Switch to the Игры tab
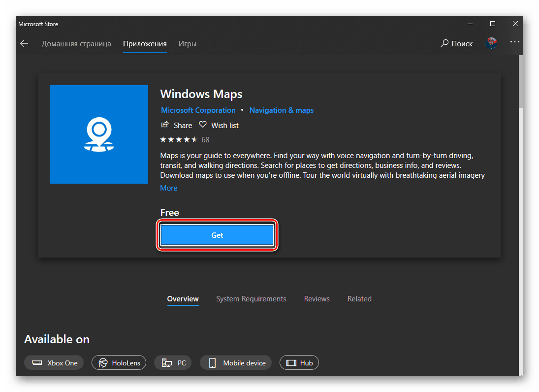This screenshot has width=539, height=392. pos(188,44)
